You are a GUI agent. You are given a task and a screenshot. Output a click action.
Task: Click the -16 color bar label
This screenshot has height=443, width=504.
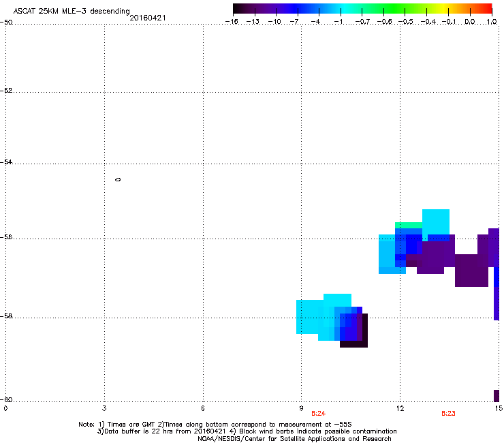(232, 22)
